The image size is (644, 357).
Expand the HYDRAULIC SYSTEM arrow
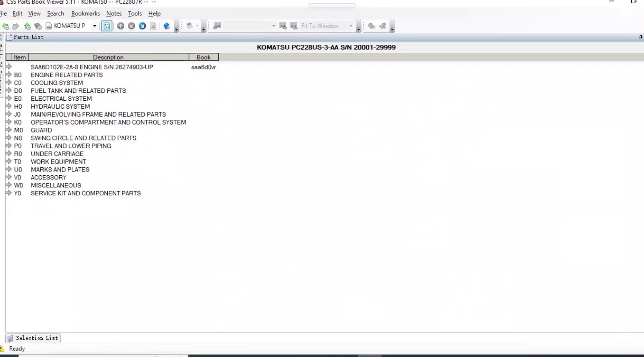tap(8, 106)
